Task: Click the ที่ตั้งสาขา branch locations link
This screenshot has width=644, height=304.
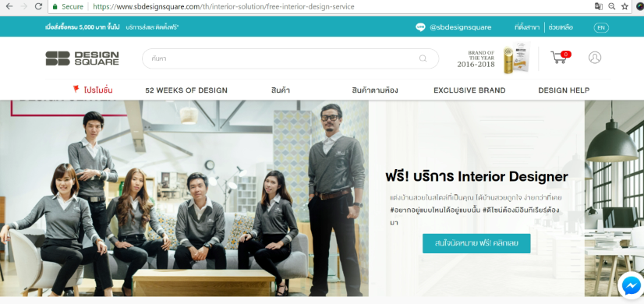Action: (527, 27)
